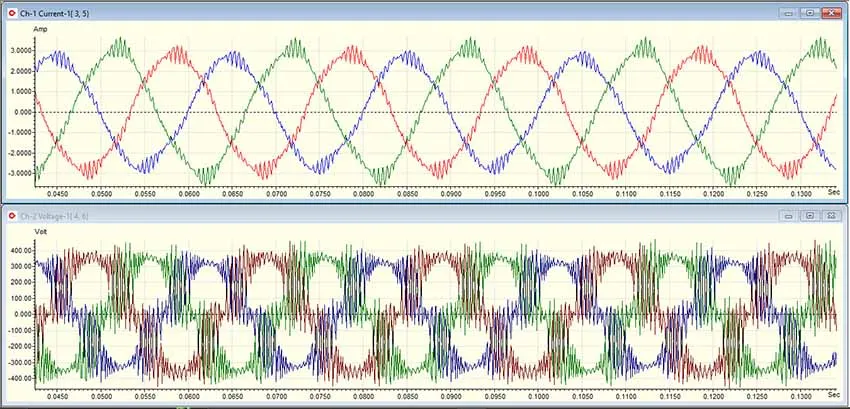Click the Sec label on the current plot time axis
Viewport: 850px width, 409px height.
tap(833, 192)
